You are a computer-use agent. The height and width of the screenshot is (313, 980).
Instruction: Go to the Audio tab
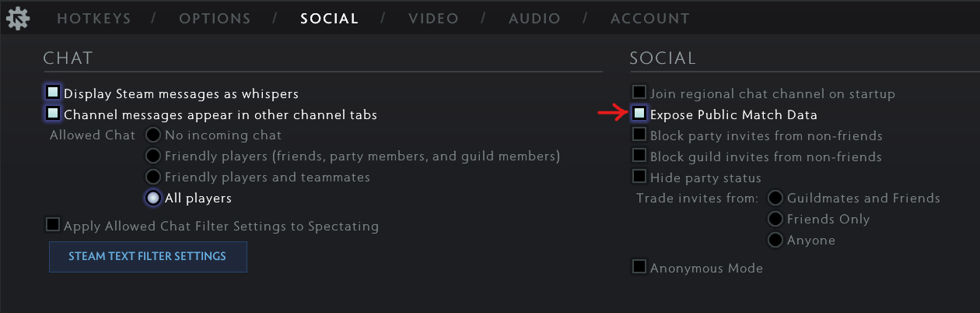point(535,19)
